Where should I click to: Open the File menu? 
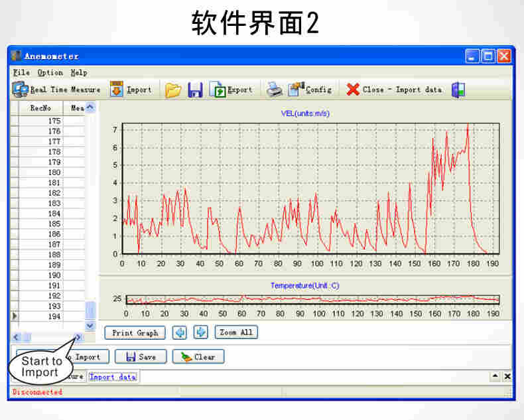(x=21, y=72)
